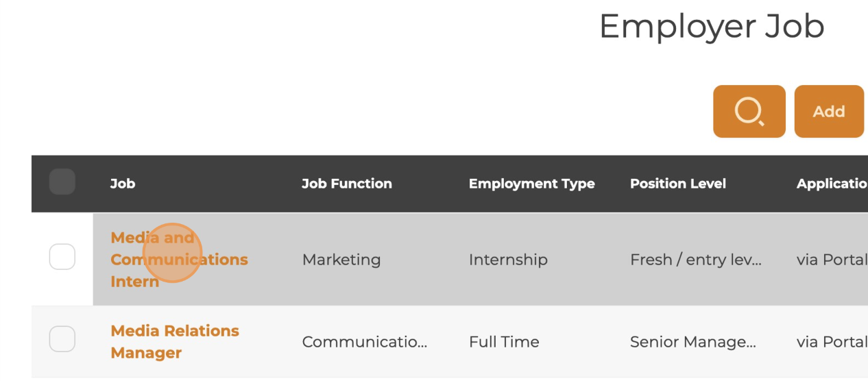Viewport: 868px width, 381px height.
Task: Select the Full Time employment type cell
Action: click(504, 342)
